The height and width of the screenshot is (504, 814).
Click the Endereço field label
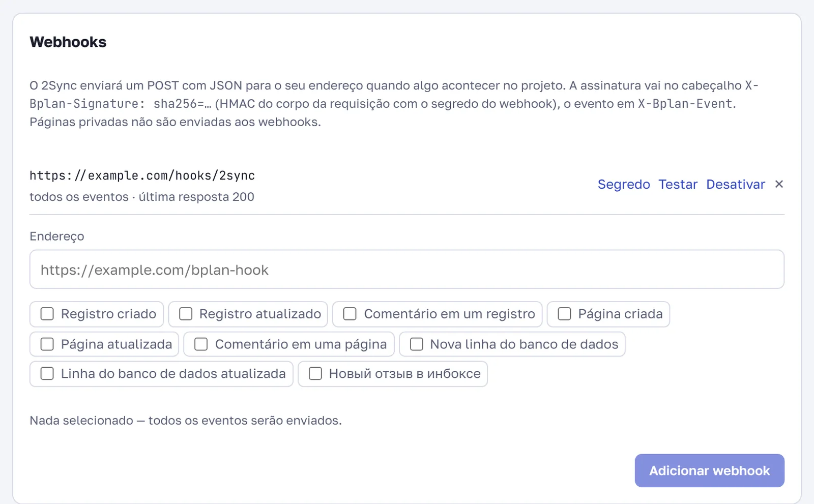(57, 236)
